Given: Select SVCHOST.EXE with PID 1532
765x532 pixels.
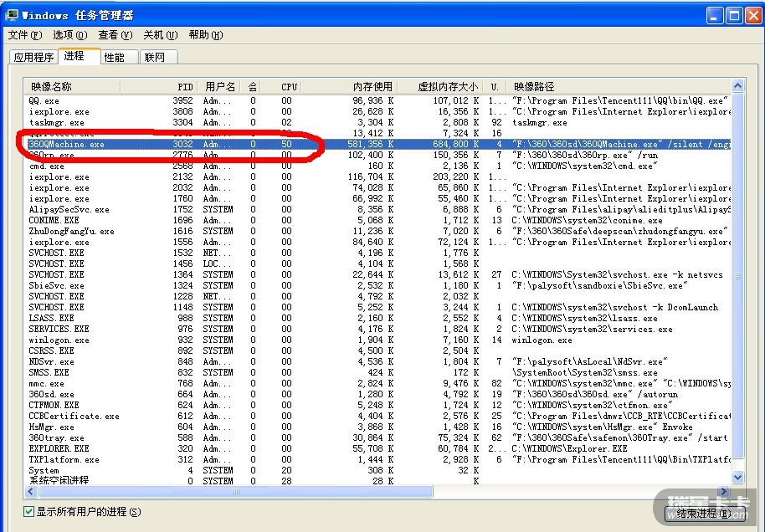Looking at the screenshot, I should point(377,253).
